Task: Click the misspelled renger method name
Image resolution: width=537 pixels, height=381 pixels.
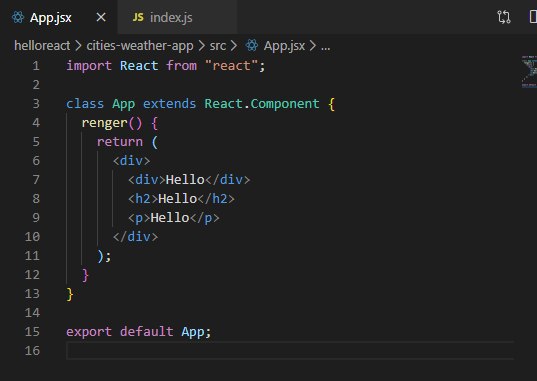Action: coord(104,123)
